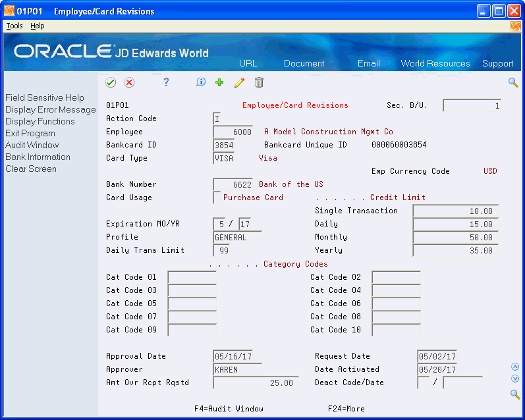This screenshot has height=420, width=525.
Task: Click the Approval Date field
Action: 233,356
